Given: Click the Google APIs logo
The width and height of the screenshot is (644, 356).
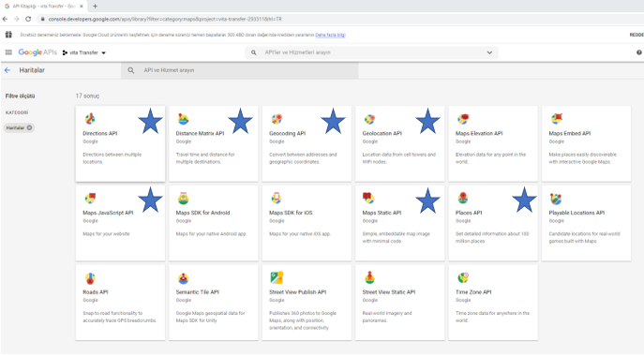Looking at the screenshot, I should (x=37, y=52).
